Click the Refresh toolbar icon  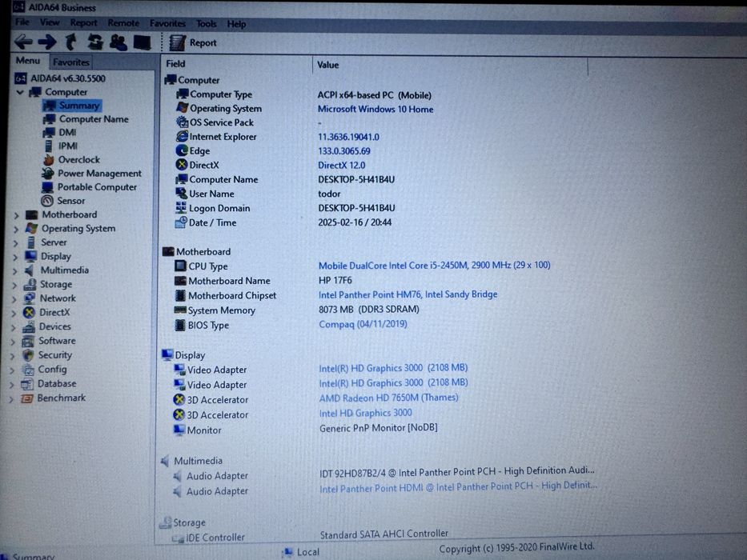point(95,42)
